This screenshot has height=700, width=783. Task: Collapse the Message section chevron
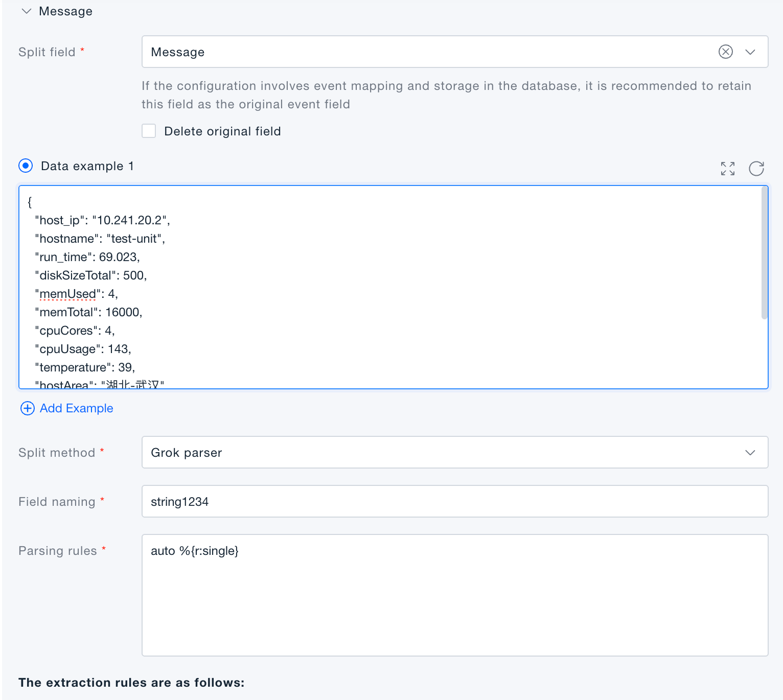point(27,11)
